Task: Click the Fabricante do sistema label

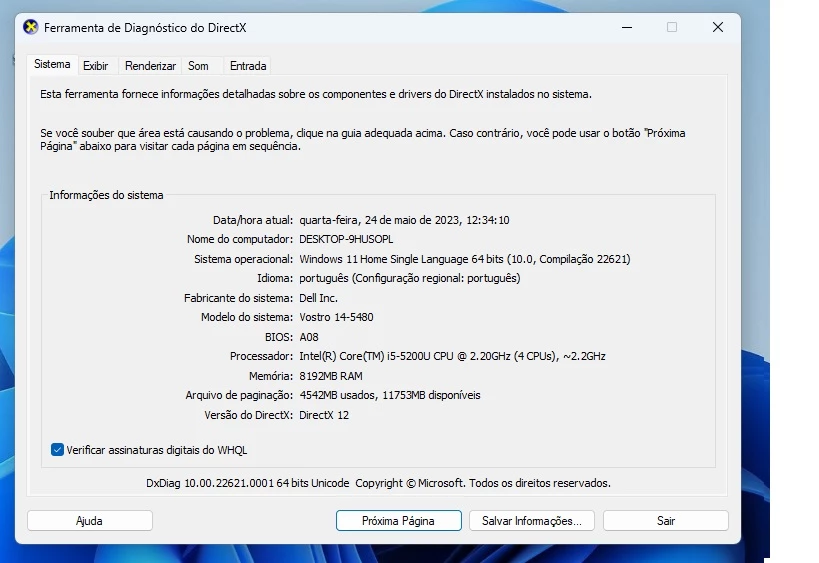Action: coord(239,298)
